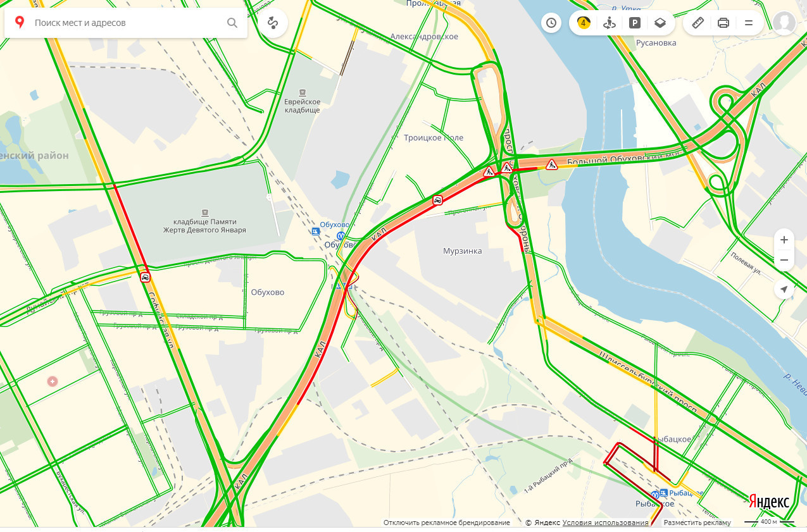807x532 pixels.
Task: Open the user profile avatar
Action: pyautogui.click(x=784, y=23)
